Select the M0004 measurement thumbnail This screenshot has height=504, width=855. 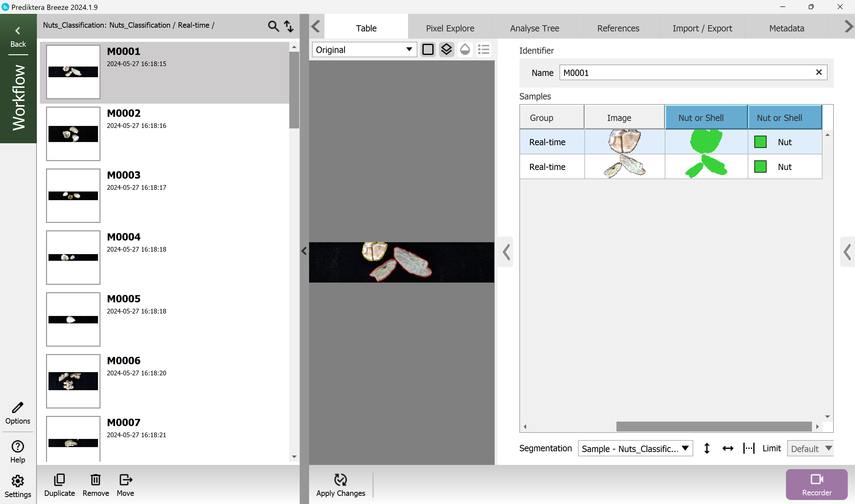(x=73, y=257)
